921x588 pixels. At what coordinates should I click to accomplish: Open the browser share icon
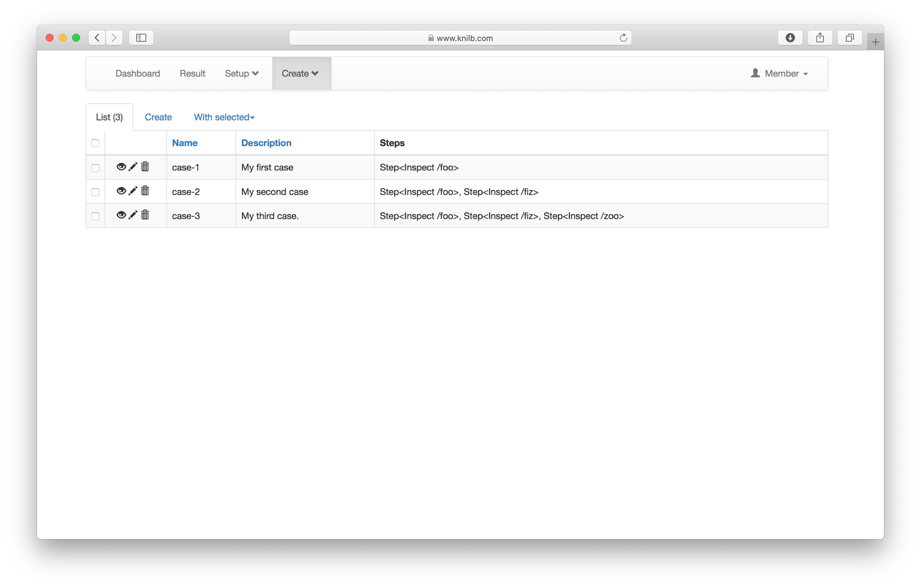820,37
